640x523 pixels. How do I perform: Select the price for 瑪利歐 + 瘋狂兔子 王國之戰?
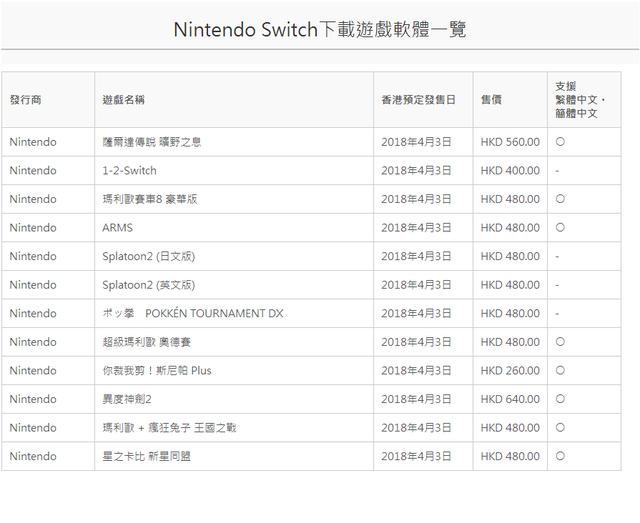pyautogui.click(x=510, y=427)
